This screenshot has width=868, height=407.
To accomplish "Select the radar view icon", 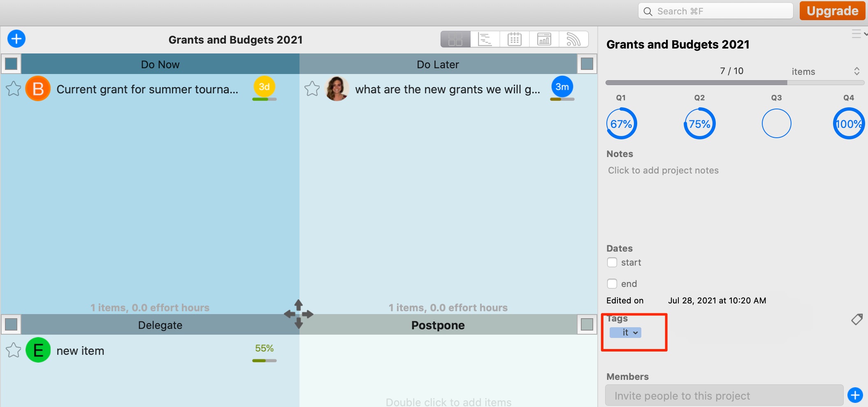I will click(x=573, y=39).
